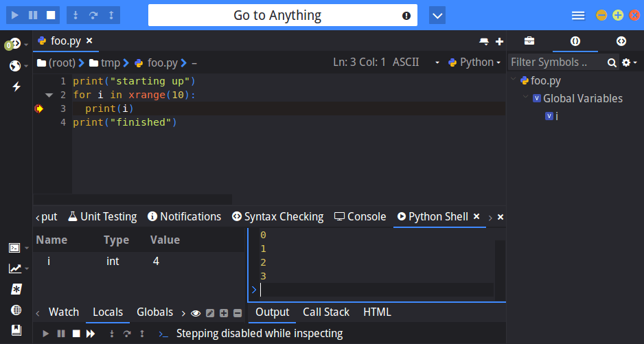Image resolution: width=644 pixels, height=344 pixels.
Task: Switch to the Globals variables tab
Action: point(155,312)
